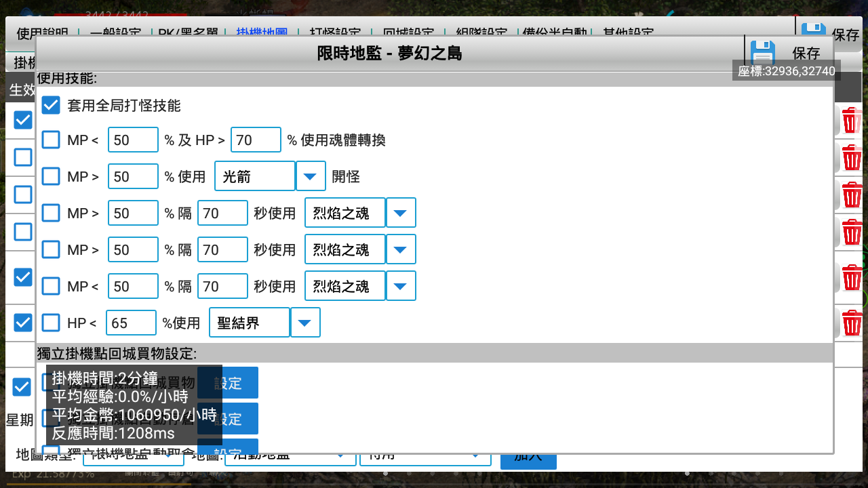
Task: Open the 聖結界 skill dropdown arrow
Action: click(305, 323)
